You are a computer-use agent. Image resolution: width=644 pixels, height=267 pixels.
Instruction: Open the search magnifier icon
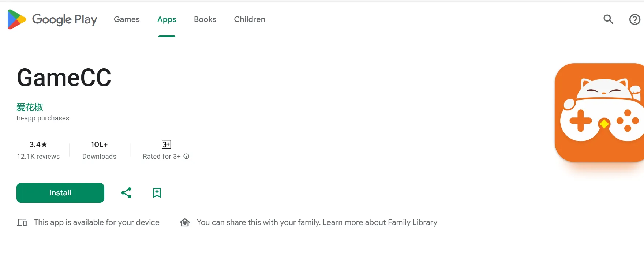pos(608,19)
